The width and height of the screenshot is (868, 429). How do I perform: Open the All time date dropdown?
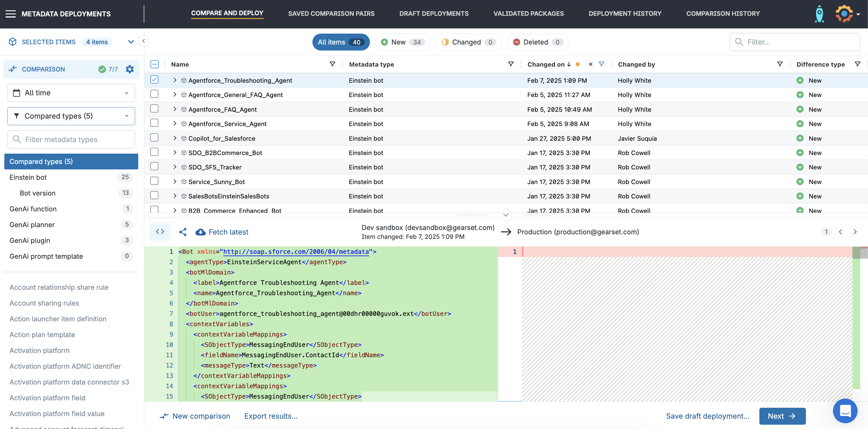point(71,93)
